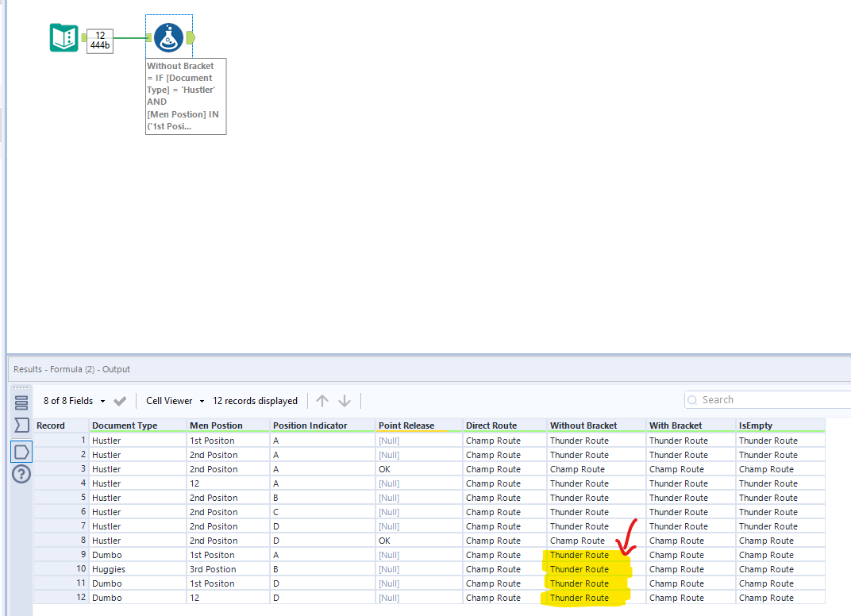Select the Formula flask tool
The height and width of the screenshot is (616, 851).
click(x=168, y=37)
